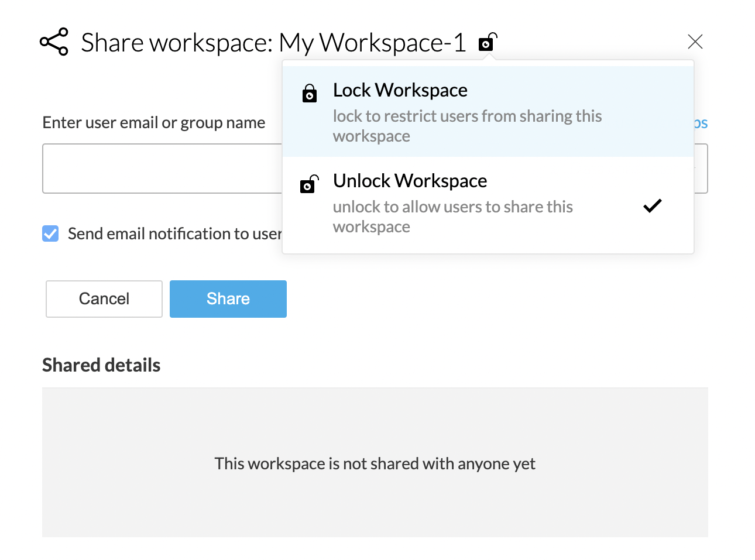This screenshot has width=755, height=560.
Task: Click the open padlock icon in Unlock Workspace row
Action: pyautogui.click(x=309, y=184)
